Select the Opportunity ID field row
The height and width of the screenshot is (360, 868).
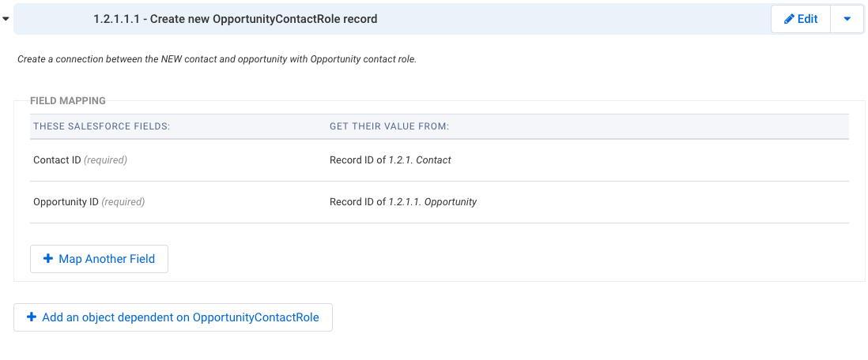[x=439, y=202]
